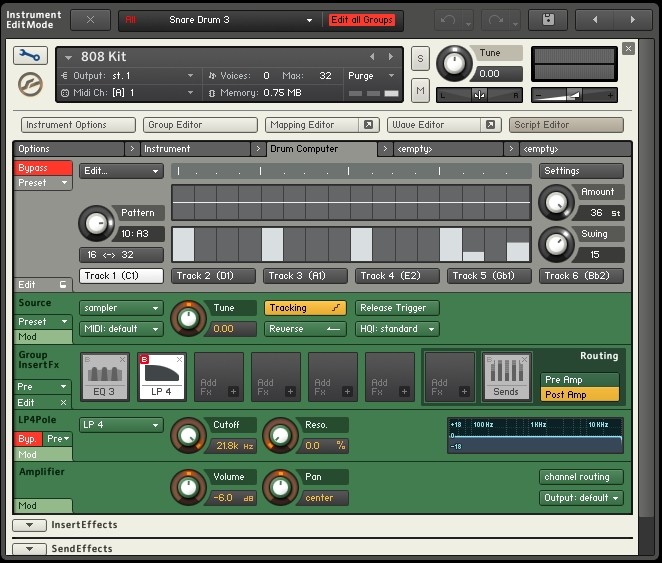Click channel routing button
Image resolution: width=662 pixels, height=563 pixels.
[581, 477]
